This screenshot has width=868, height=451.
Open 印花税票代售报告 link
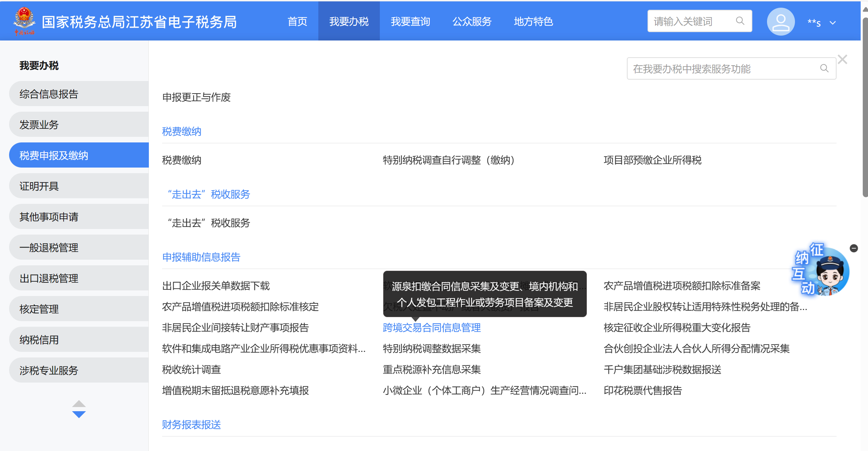[643, 390]
